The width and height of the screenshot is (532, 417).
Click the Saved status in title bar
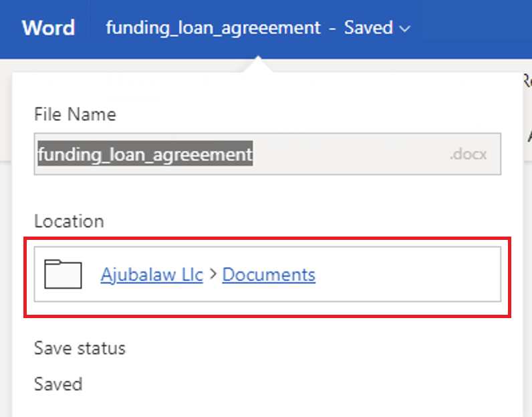click(368, 28)
